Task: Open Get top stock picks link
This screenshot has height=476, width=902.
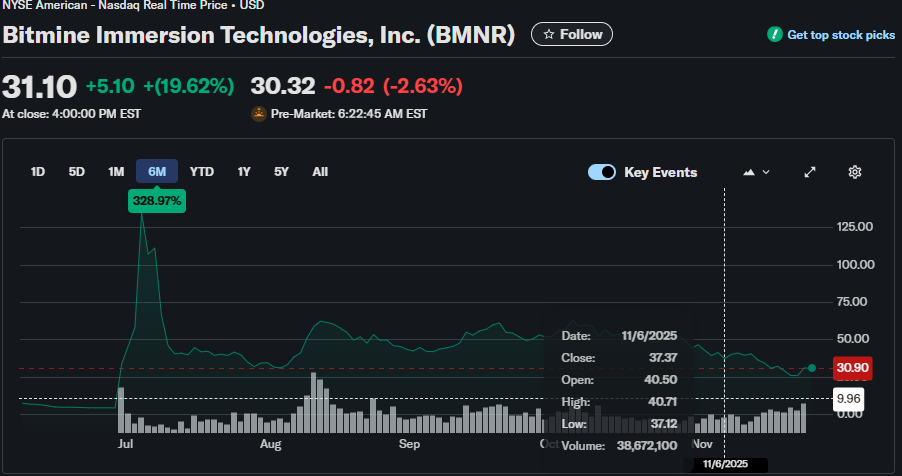Action: click(841, 35)
